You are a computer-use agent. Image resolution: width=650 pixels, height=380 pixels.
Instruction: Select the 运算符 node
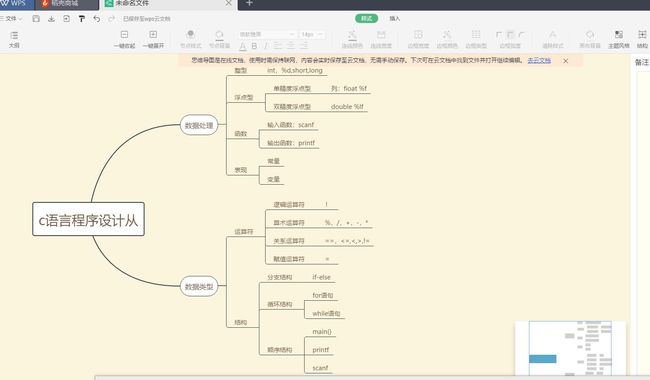coord(243,232)
